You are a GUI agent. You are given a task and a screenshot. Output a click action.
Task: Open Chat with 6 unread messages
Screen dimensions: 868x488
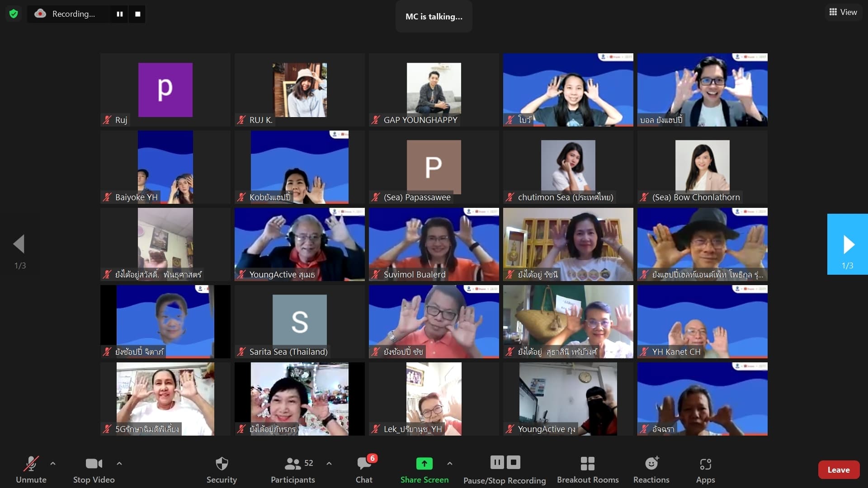364,470
